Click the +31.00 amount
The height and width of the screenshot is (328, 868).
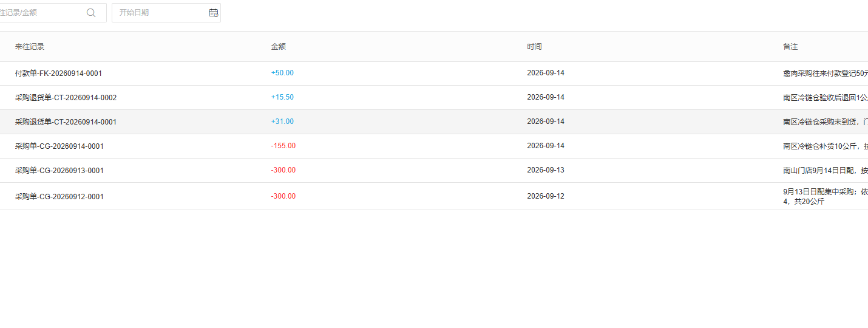pyautogui.click(x=282, y=121)
